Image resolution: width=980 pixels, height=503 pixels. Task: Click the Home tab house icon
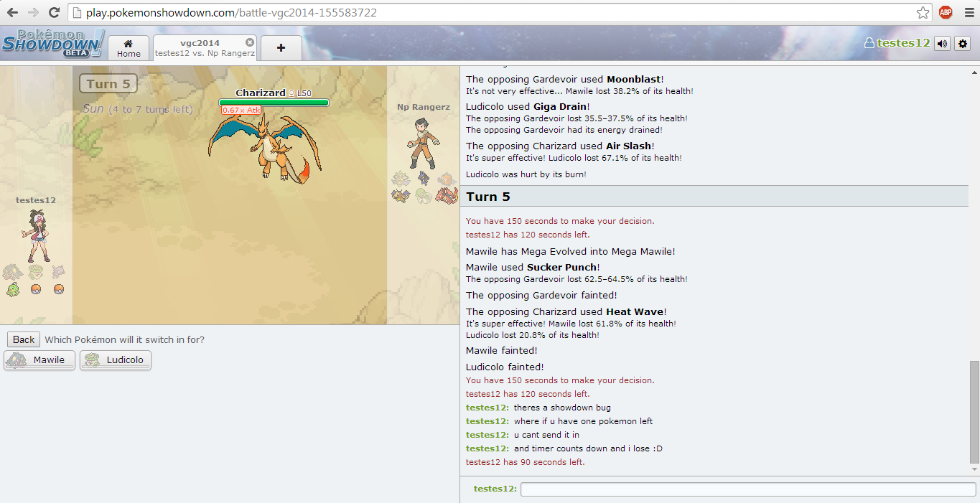(129, 43)
